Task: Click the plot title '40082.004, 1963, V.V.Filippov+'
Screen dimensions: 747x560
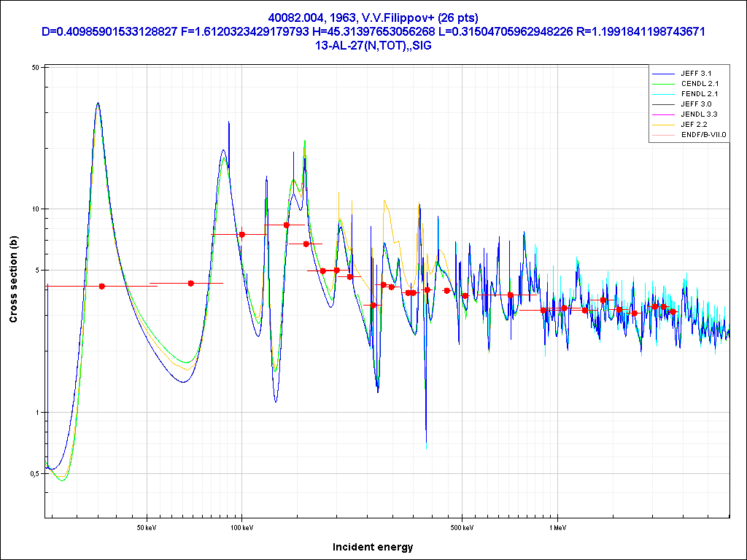Action: 373,17
